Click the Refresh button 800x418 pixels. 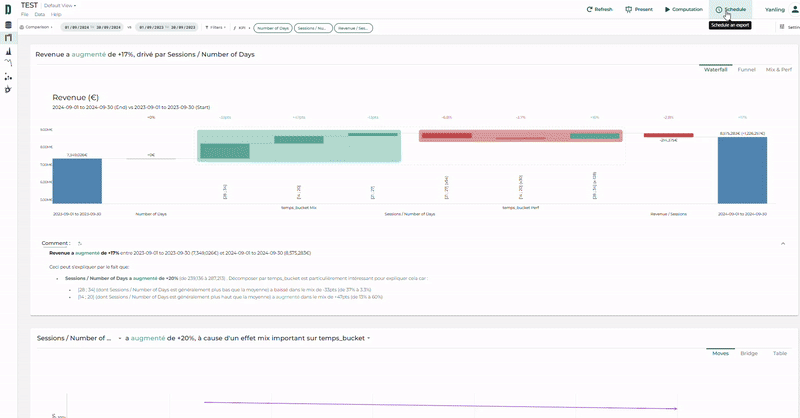(x=598, y=9)
